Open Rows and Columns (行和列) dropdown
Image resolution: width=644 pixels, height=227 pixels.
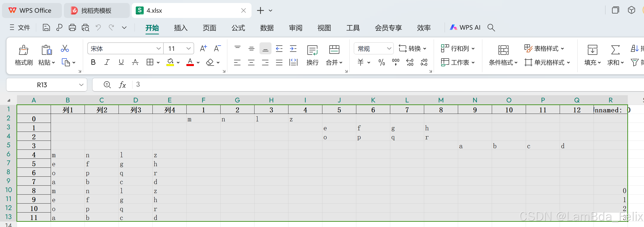pos(458,48)
